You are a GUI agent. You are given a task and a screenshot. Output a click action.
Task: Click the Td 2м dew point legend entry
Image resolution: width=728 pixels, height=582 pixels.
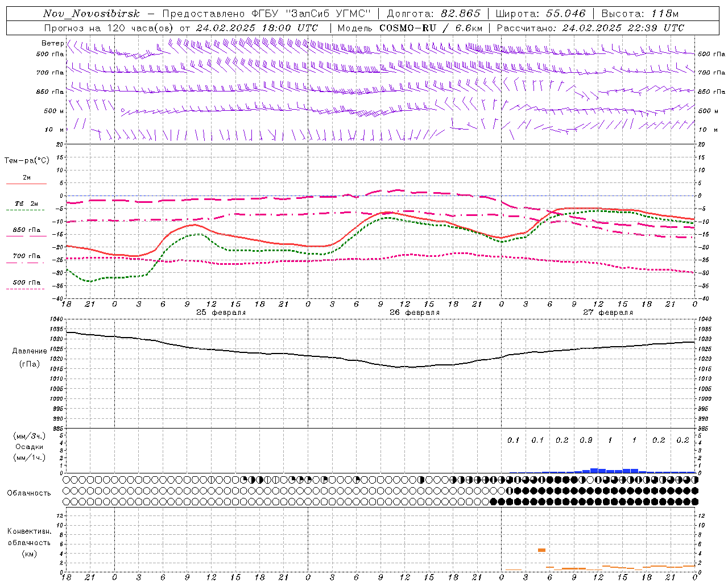pyautogui.click(x=26, y=204)
